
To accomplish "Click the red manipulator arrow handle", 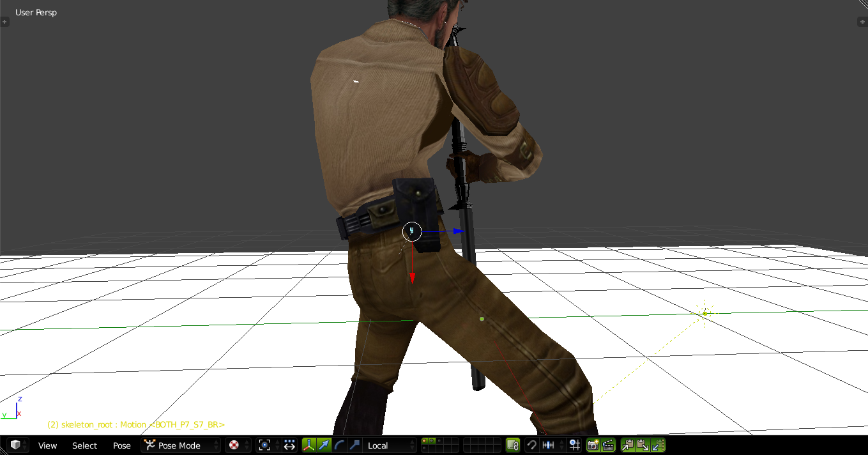I will tap(413, 278).
